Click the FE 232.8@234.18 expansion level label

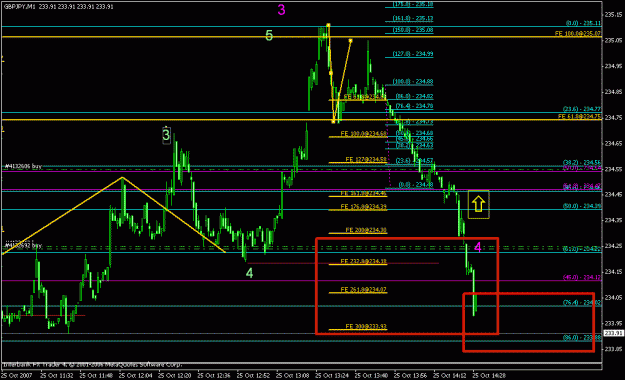(364, 261)
